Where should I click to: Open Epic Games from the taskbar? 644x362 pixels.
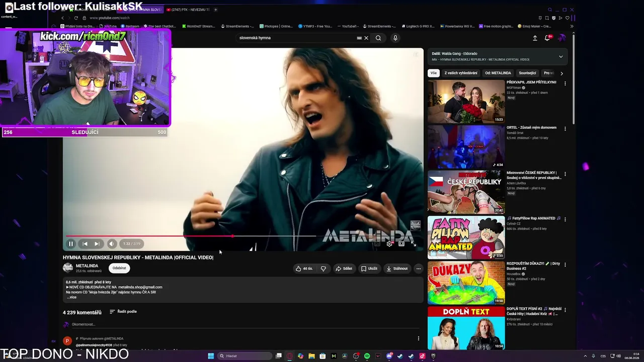(433, 356)
